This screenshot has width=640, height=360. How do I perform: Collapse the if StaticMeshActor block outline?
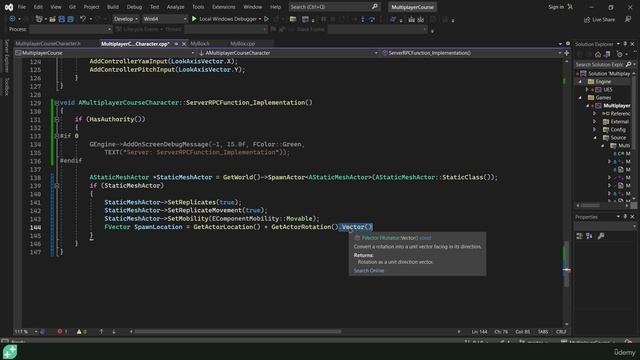tap(57, 186)
